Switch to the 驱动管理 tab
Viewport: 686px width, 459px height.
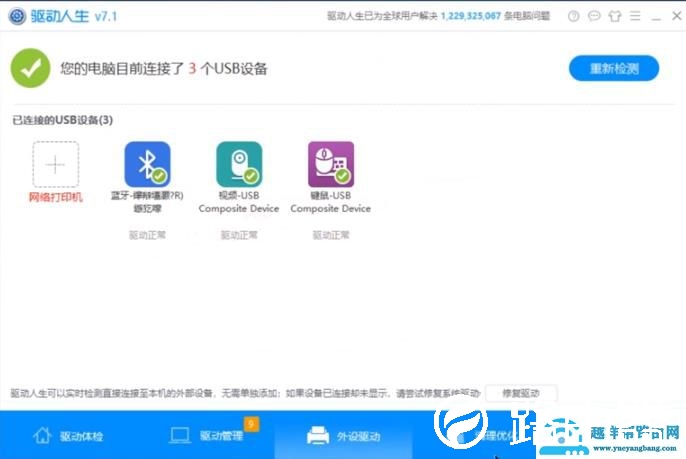pyautogui.click(x=206, y=436)
